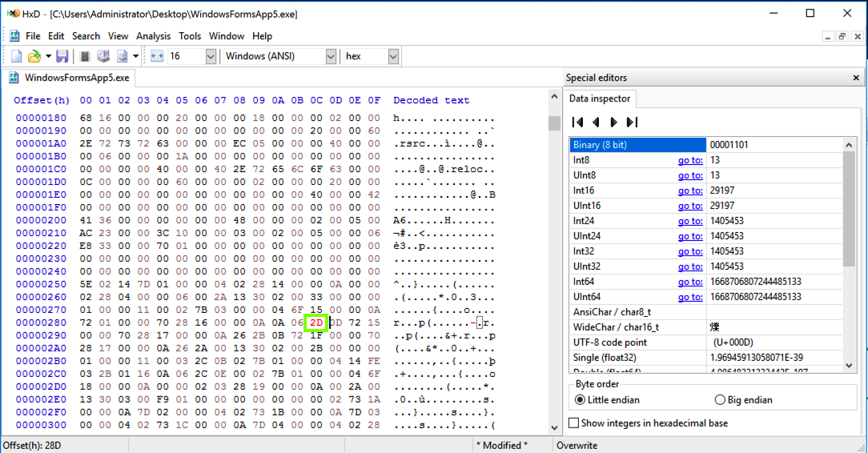Click the UTF-8 code point row
Viewport: 868px width, 453px height.
(x=705, y=343)
